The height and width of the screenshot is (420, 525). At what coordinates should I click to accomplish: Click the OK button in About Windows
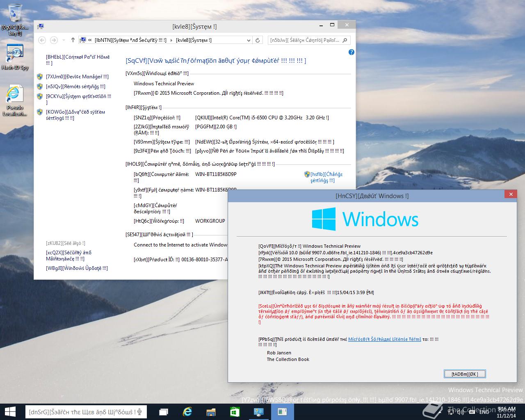(465, 374)
